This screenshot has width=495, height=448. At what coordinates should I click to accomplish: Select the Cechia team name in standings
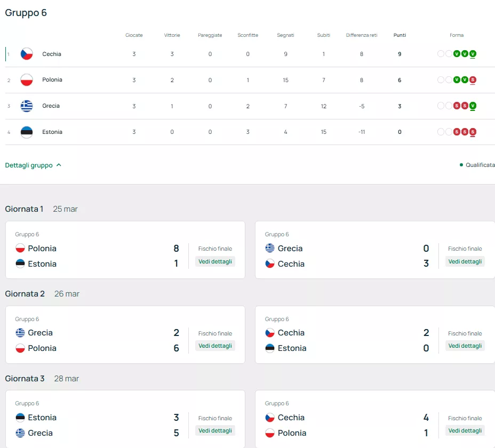52,54
